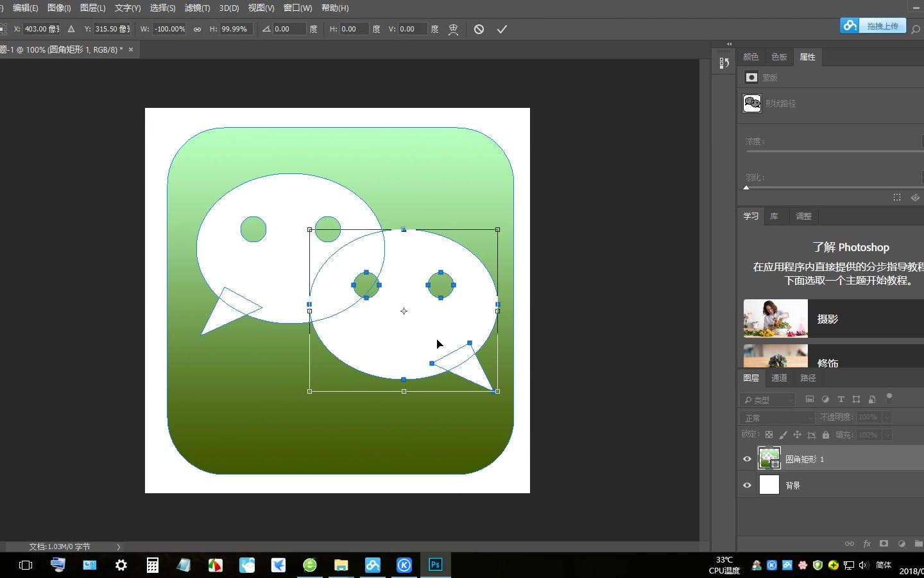Edit the height percentage field
924x578 pixels.
coord(235,29)
